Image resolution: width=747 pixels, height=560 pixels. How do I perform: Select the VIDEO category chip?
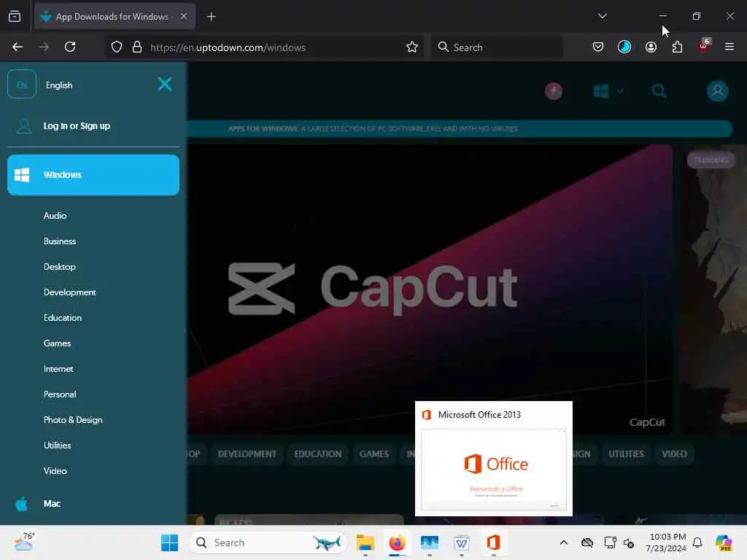(674, 454)
